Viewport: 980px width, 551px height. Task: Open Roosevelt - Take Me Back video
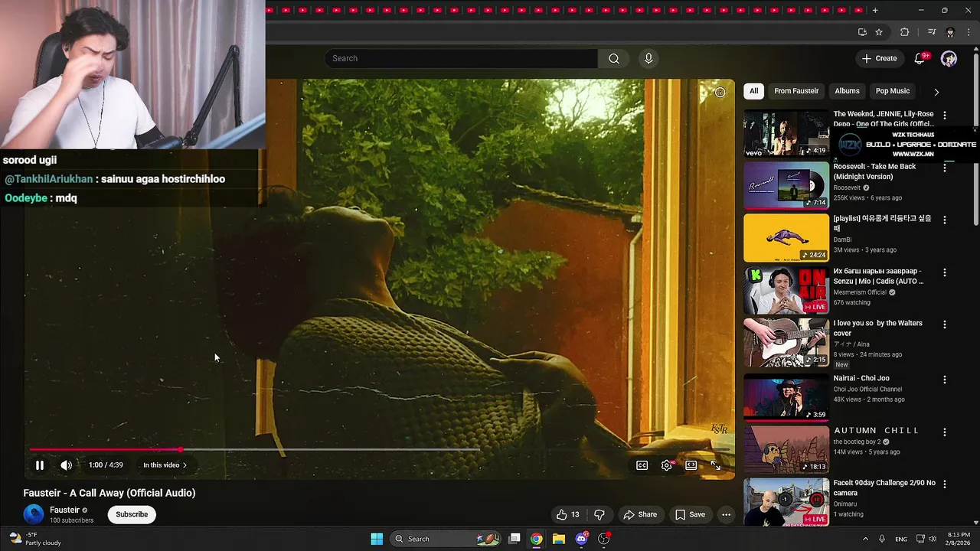coord(786,185)
